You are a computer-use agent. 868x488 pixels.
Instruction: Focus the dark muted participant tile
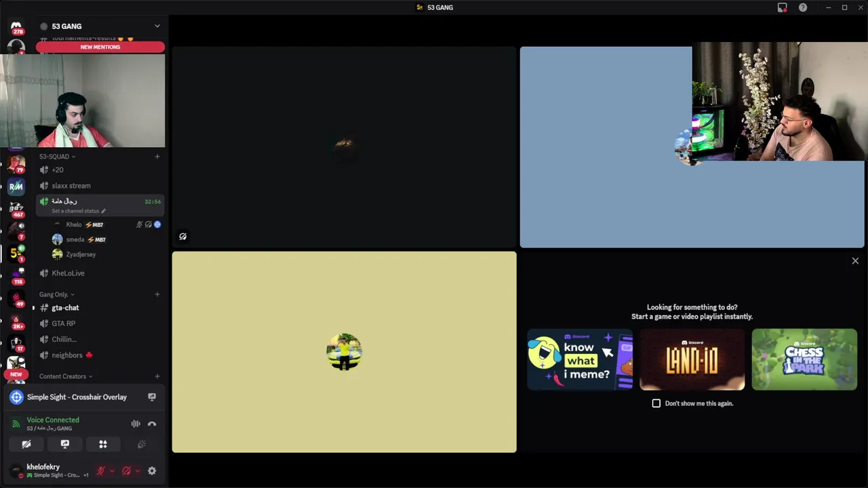pos(344,146)
